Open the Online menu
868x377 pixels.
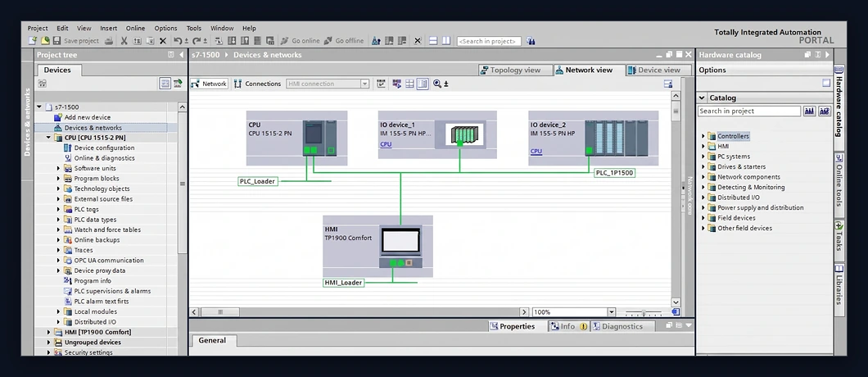(x=135, y=28)
